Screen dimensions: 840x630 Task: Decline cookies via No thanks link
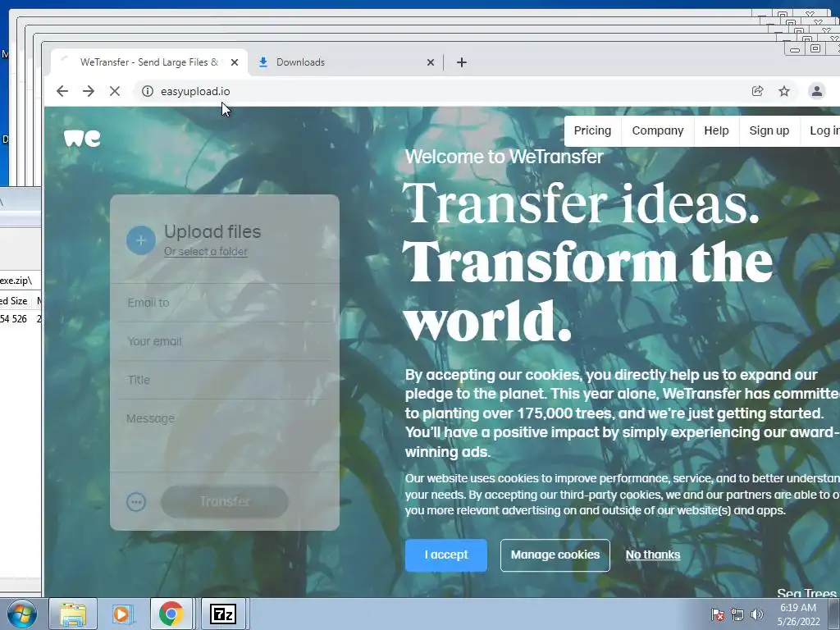click(x=653, y=555)
